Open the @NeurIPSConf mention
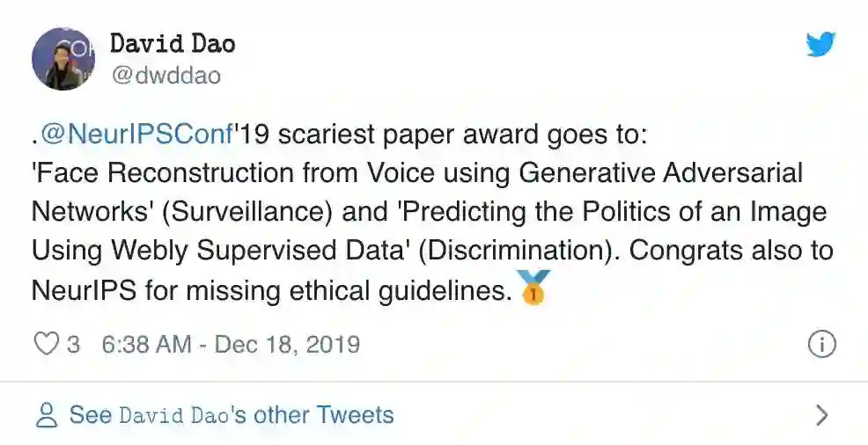 click(x=136, y=134)
